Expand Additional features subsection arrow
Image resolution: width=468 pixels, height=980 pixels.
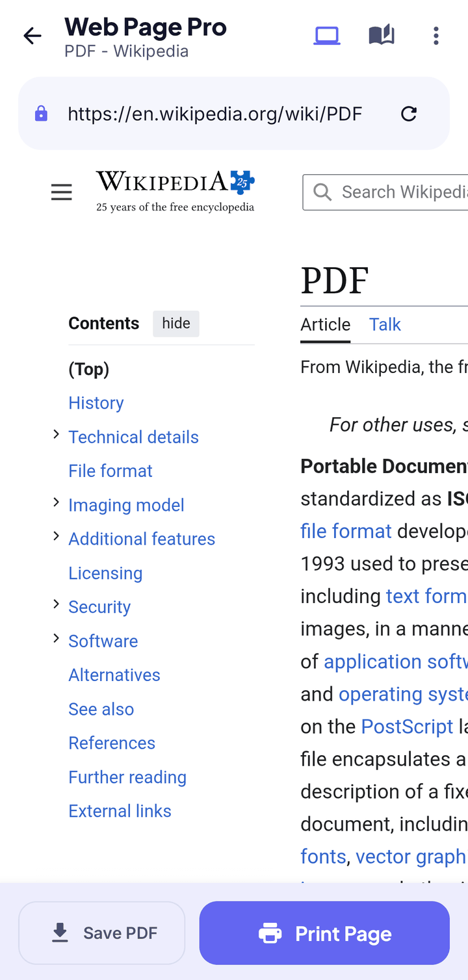coord(56,536)
